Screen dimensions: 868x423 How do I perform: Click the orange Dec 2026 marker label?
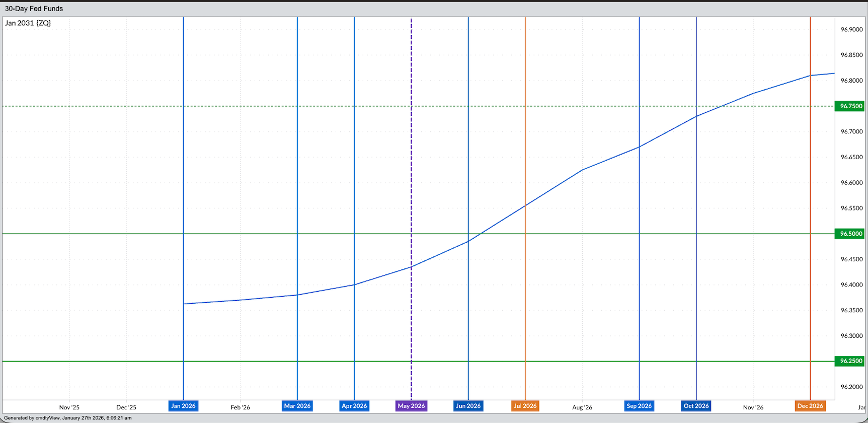pyautogui.click(x=810, y=406)
